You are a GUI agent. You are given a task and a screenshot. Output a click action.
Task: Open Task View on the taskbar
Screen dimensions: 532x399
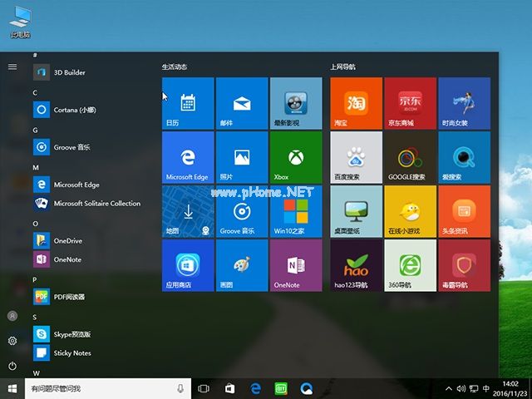204,388
